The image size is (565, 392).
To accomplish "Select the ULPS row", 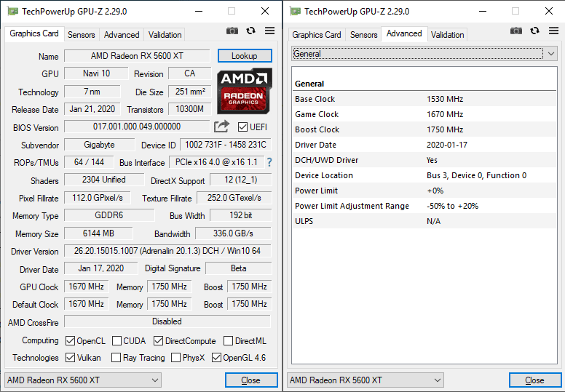I will [x=424, y=221].
